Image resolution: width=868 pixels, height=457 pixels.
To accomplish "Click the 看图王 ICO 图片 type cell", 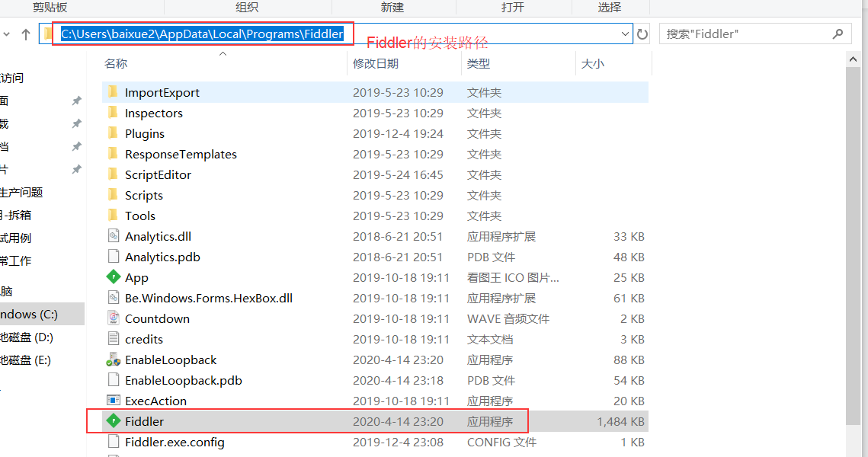I will (x=513, y=278).
